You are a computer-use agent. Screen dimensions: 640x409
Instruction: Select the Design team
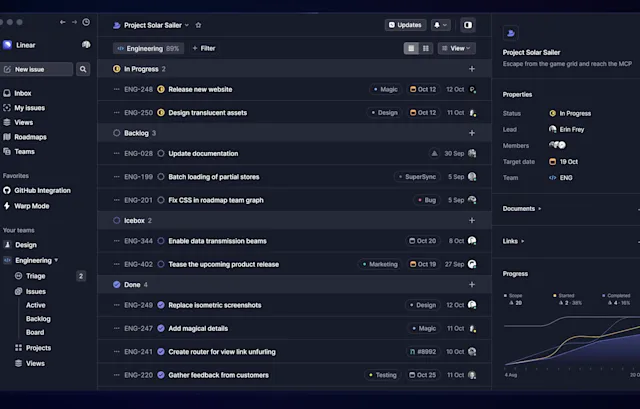pyautogui.click(x=20, y=245)
